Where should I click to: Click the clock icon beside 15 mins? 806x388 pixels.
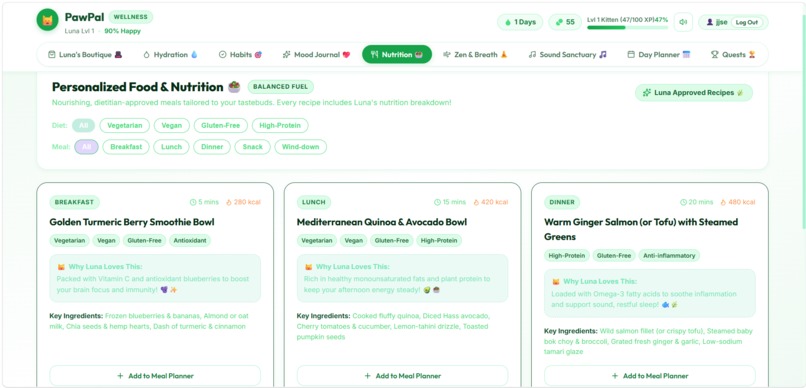pos(437,202)
